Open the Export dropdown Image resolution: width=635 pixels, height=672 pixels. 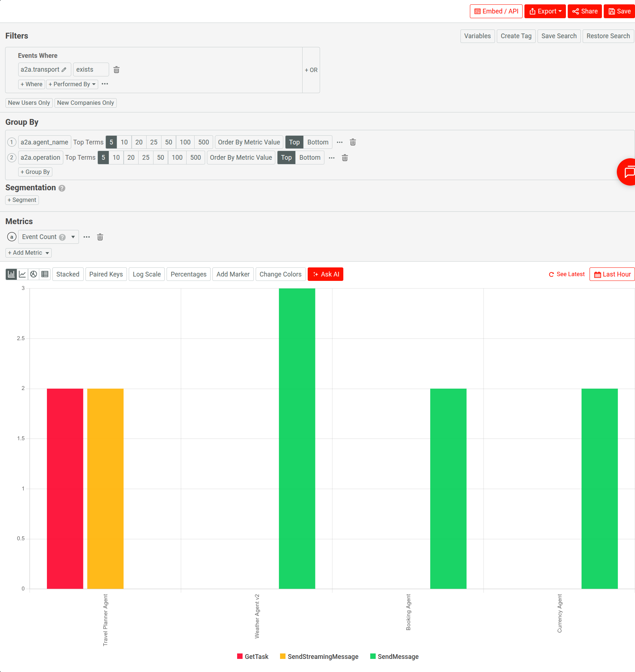click(545, 11)
